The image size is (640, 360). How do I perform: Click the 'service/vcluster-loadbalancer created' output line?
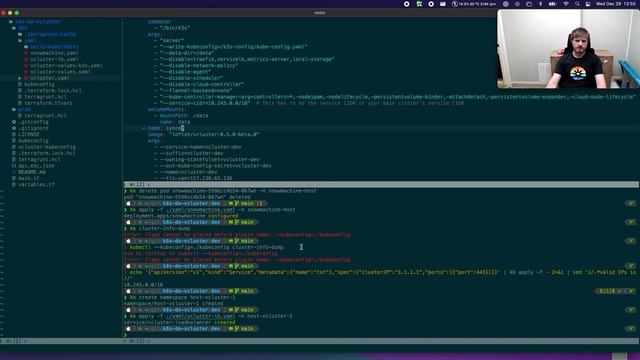point(180,322)
